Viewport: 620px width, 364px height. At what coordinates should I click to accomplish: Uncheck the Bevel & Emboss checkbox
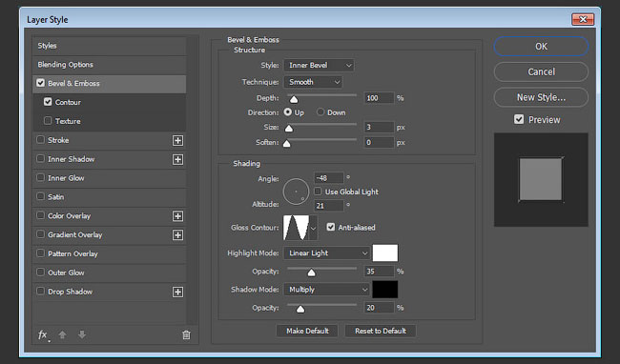pyautogui.click(x=40, y=83)
